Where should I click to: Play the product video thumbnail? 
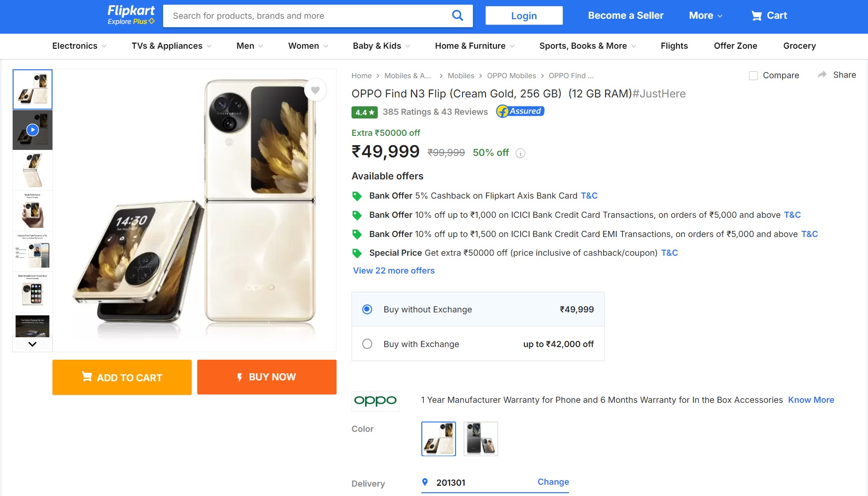[x=32, y=130]
